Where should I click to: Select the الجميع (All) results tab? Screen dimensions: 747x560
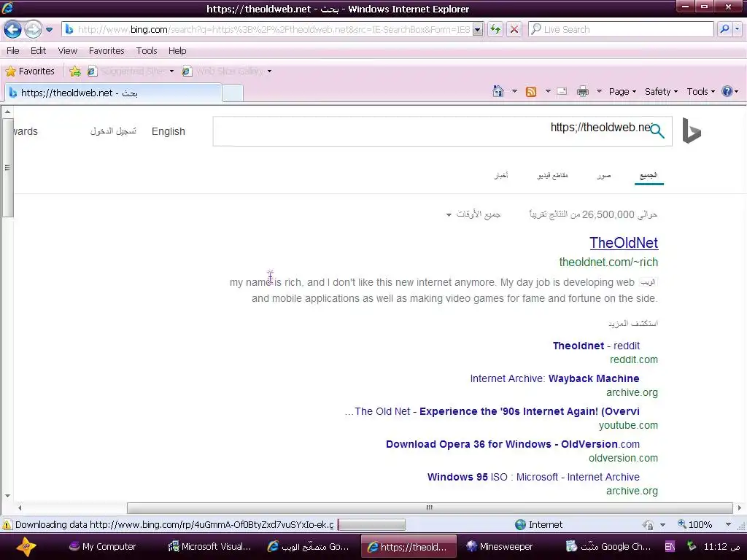click(649, 176)
